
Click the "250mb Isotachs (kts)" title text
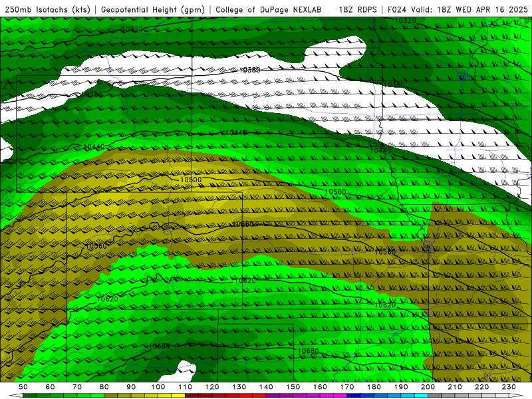coord(48,9)
